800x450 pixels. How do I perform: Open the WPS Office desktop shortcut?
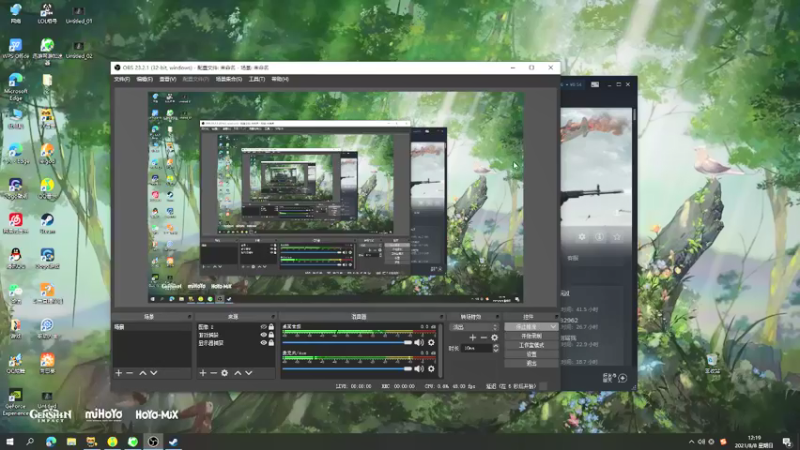[x=15, y=49]
